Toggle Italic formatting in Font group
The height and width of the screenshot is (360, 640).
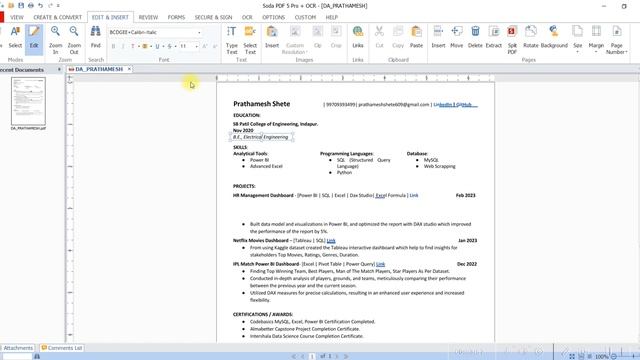123,47
